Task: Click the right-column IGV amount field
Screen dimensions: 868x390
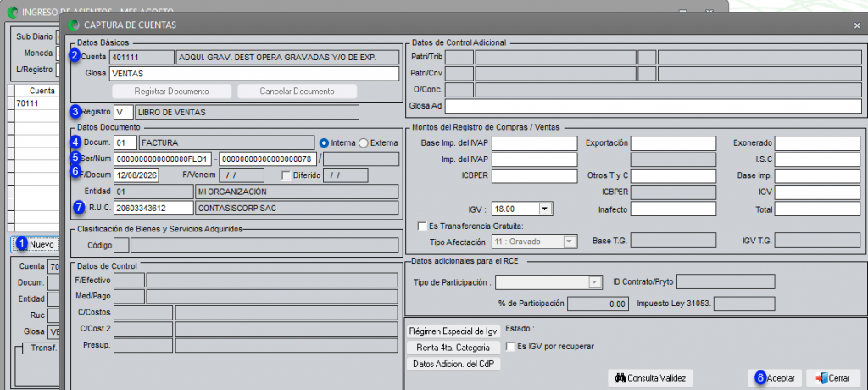Action: (x=818, y=192)
